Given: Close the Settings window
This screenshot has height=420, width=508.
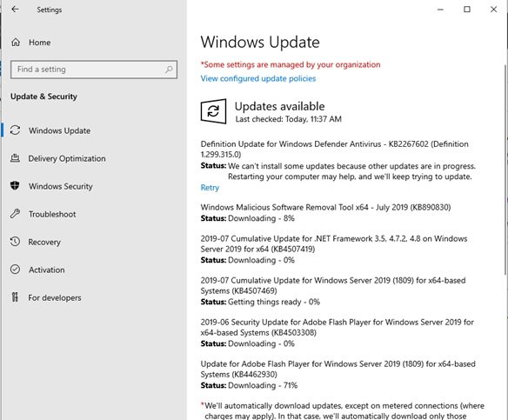Looking at the screenshot, I should click(493, 10).
